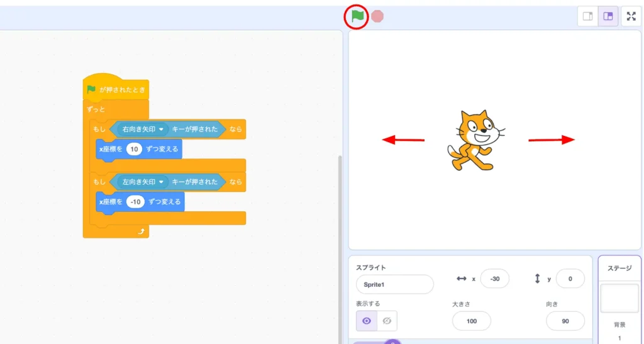
Task: Click the 向き direction field showing 90
Action: click(565, 321)
